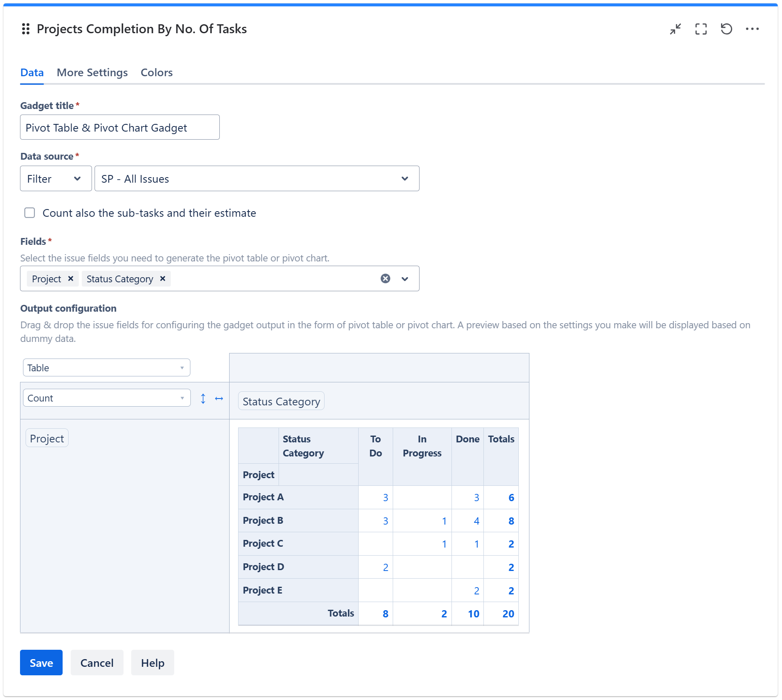Open the Table output type dropdown
Viewport: 782px width, 700px height.
tap(106, 368)
